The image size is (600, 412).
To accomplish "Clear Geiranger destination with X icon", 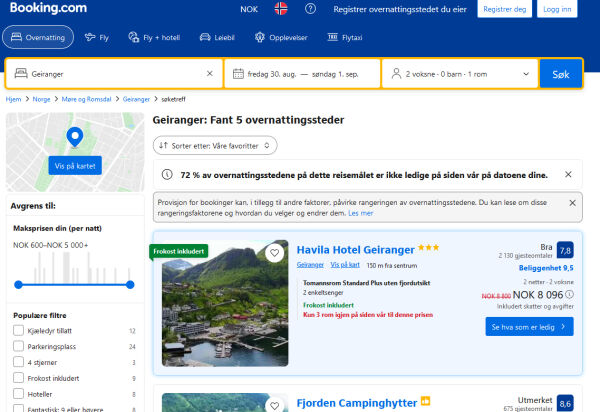I will [210, 73].
